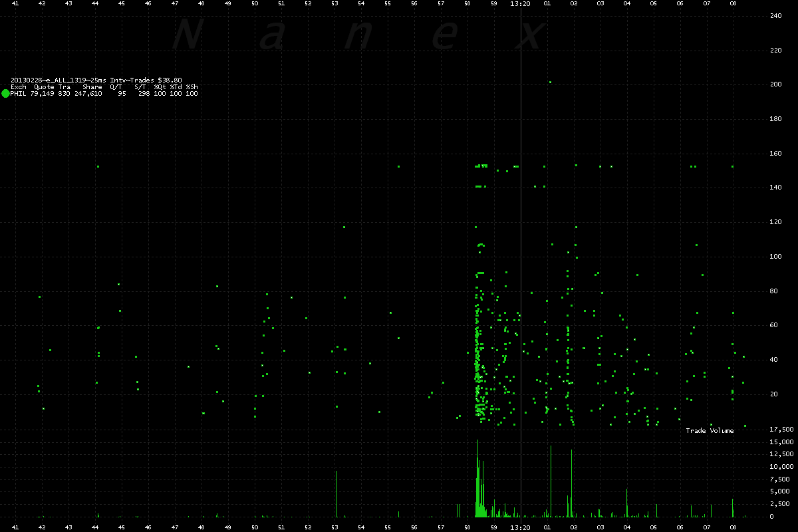This screenshot has height=532, width=798.
Task: Click the green PHIL exchange legend dot
Action: pos(5,94)
